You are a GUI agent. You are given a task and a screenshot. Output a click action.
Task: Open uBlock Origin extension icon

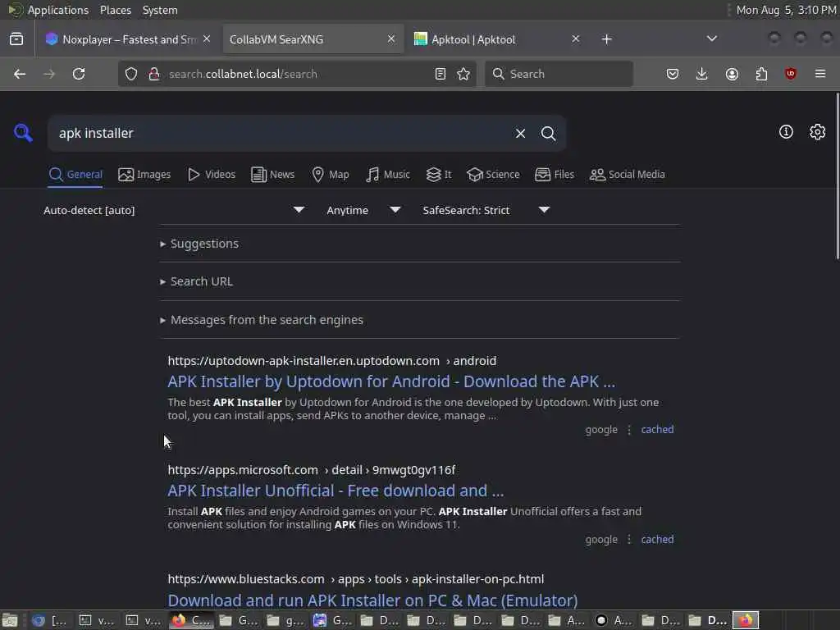(x=790, y=74)
